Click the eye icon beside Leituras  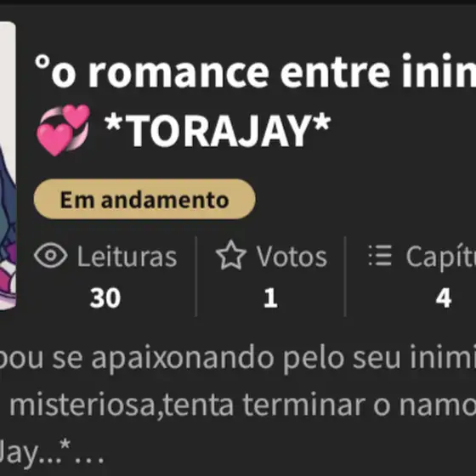click(50, 256)
